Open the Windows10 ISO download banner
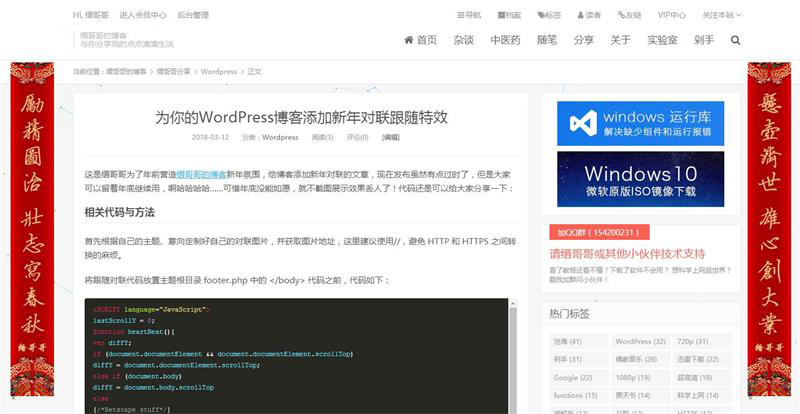Screen dimensions: 800x414 (640, 179)
